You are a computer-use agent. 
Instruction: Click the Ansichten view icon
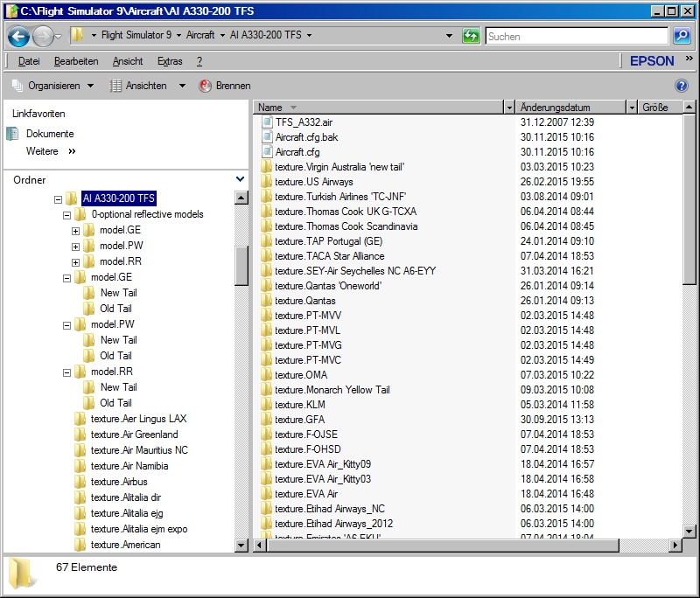click(115, 86)
